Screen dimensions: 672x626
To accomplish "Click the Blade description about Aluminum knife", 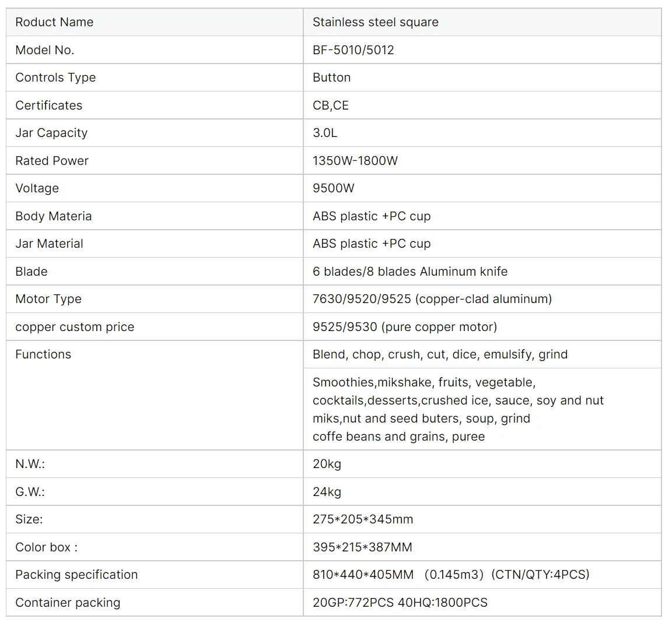I will pos(409,272).
